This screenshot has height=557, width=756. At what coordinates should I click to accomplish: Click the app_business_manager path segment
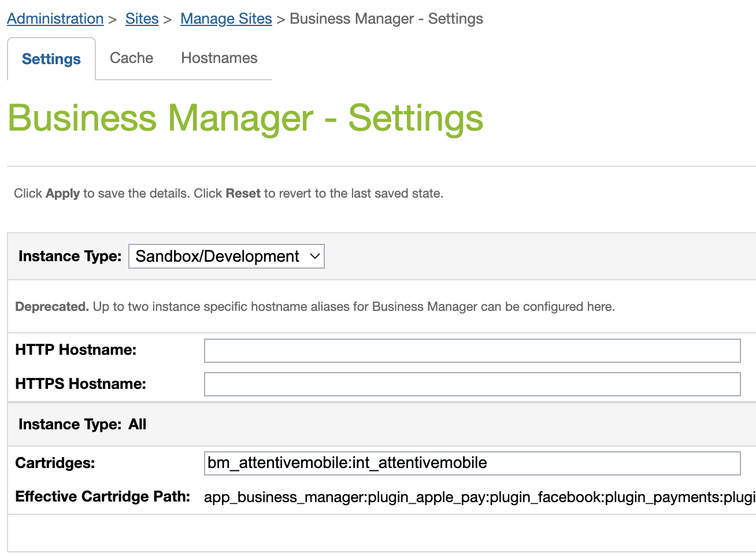tap(263, 497)
